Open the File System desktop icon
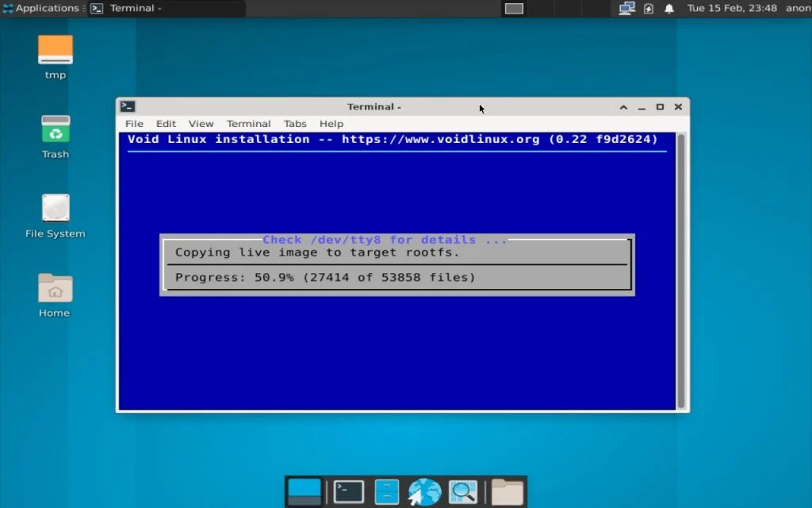Image resolution: width=812 pixels, height=508 pixels. (55, 210)
